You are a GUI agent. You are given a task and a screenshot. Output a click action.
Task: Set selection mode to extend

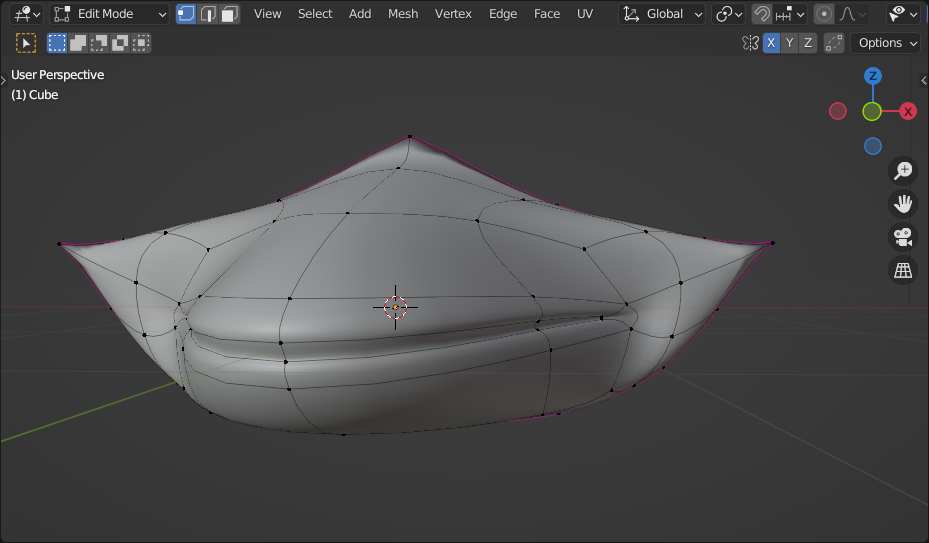tap(78, 43)
